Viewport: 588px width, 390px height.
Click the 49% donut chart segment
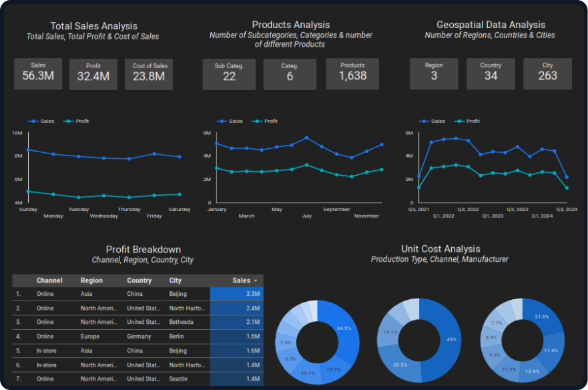click(449, 339)
